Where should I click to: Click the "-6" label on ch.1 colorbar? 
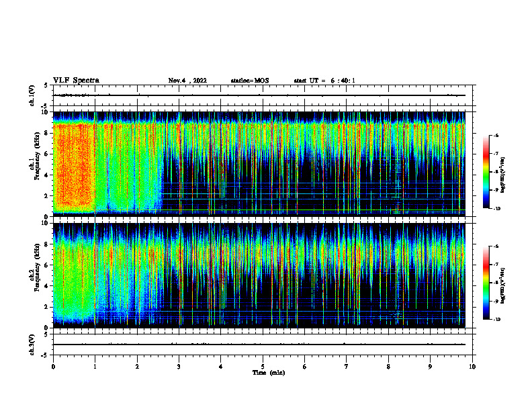[496, 136]
